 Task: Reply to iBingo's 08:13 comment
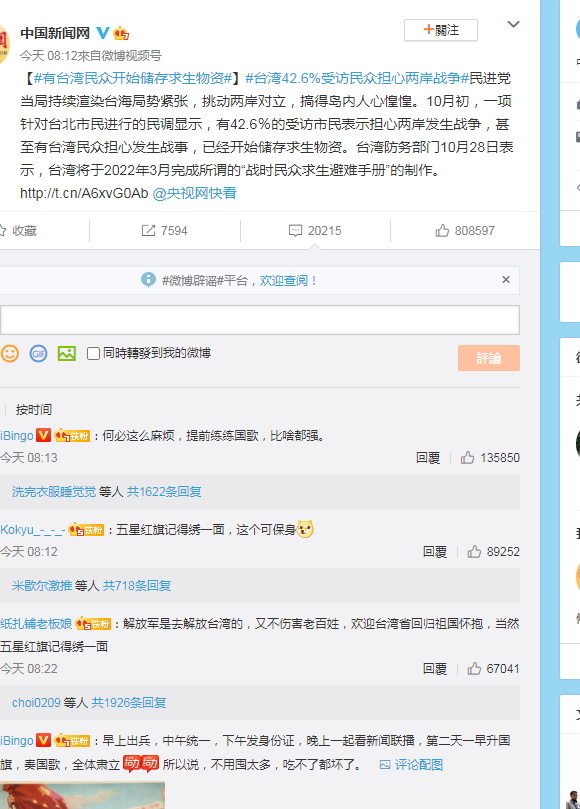coord(428,458)
